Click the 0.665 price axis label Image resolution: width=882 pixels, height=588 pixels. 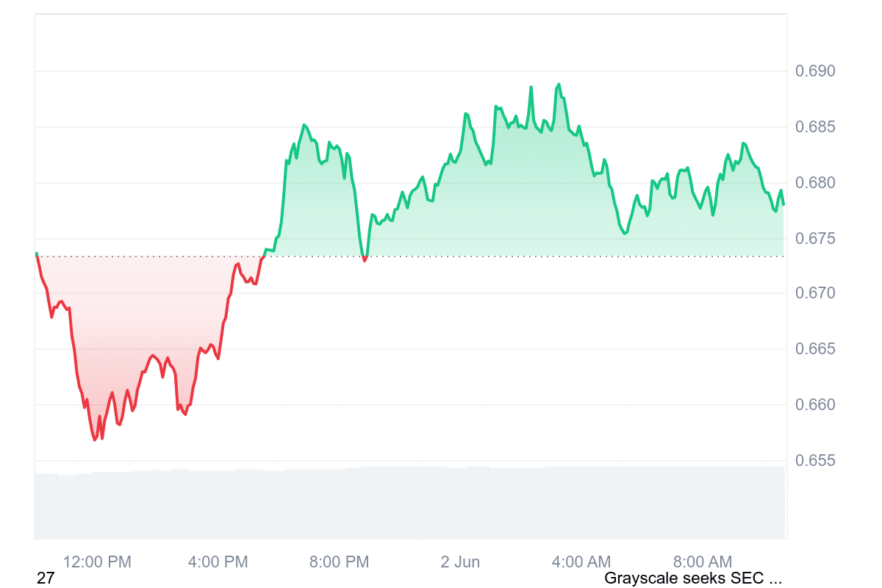coord(815,349)
